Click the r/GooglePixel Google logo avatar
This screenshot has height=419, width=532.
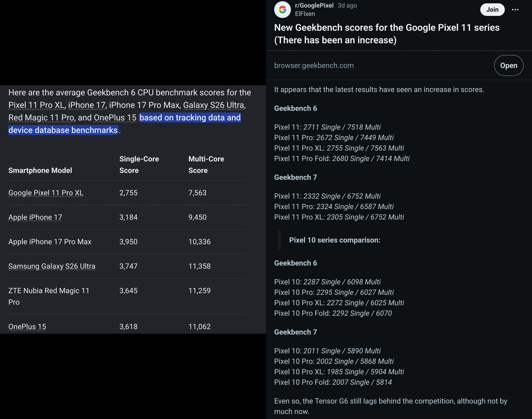click(x=282, y=10)
